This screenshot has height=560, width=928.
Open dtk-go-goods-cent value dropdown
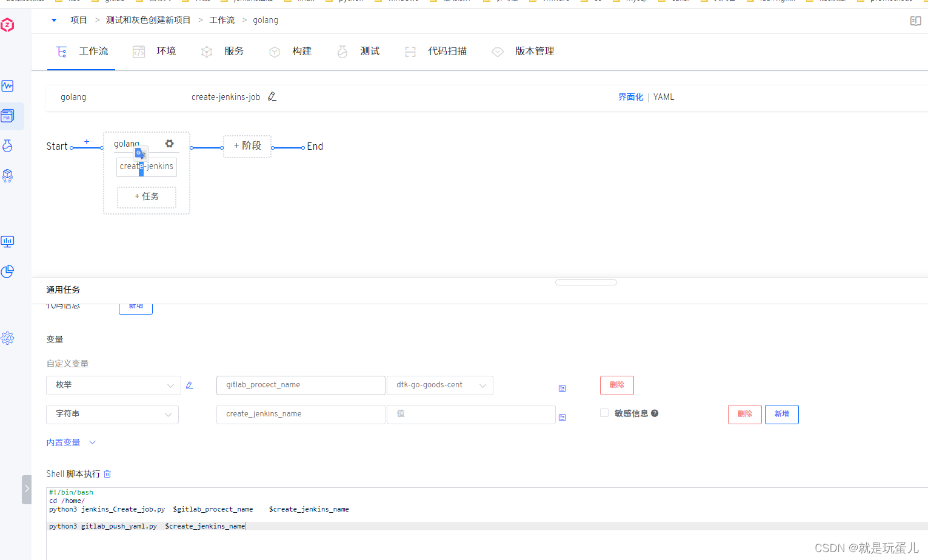coord(440,385)
